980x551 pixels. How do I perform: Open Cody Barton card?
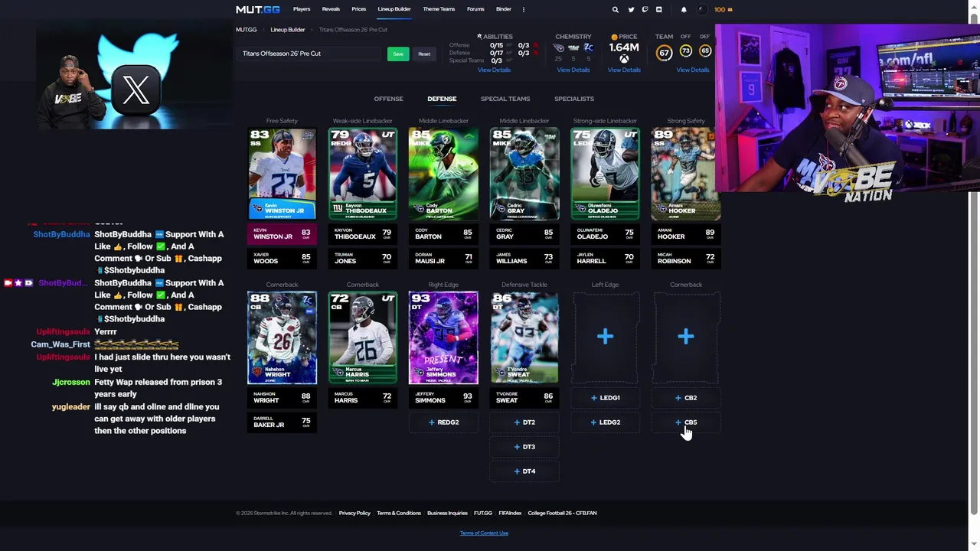tap(443, 174)
